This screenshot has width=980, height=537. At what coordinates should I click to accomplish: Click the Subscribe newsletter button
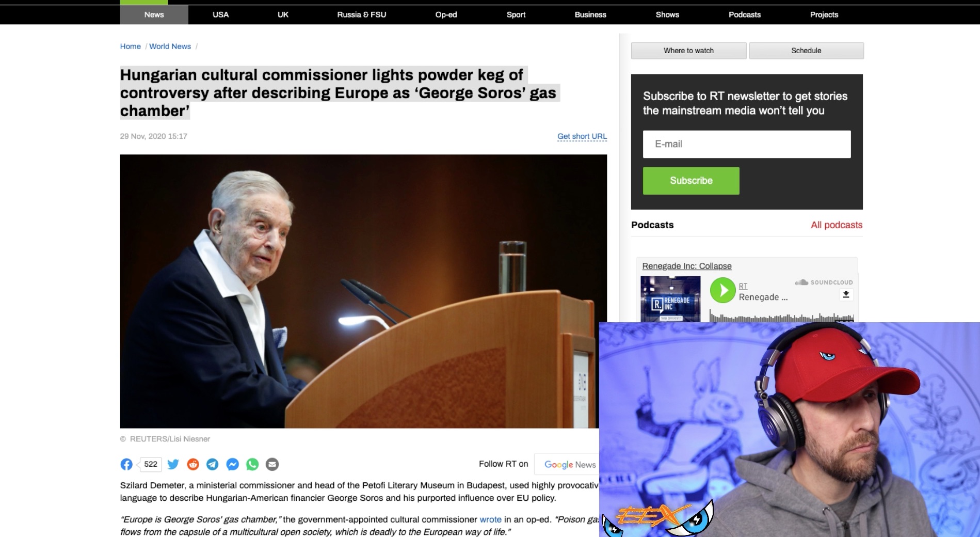pyautogui.click(x=691, y=181)
